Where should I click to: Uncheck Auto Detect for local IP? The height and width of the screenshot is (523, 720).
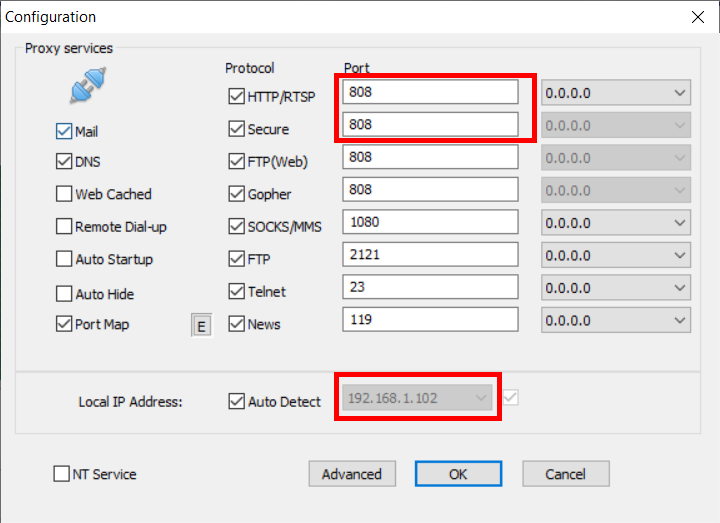pyautogui.click(x=236, y=401)
